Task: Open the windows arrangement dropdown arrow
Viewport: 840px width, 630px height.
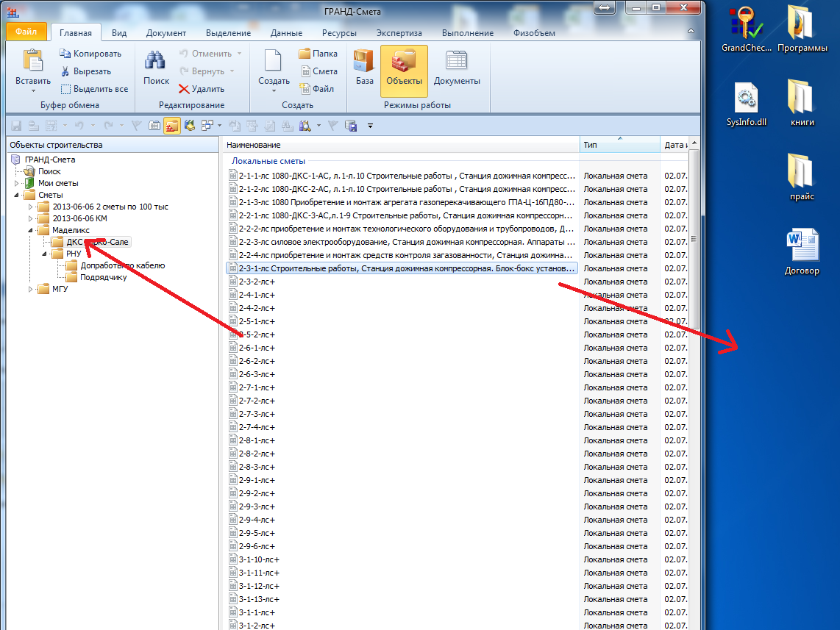Action: 220,126
